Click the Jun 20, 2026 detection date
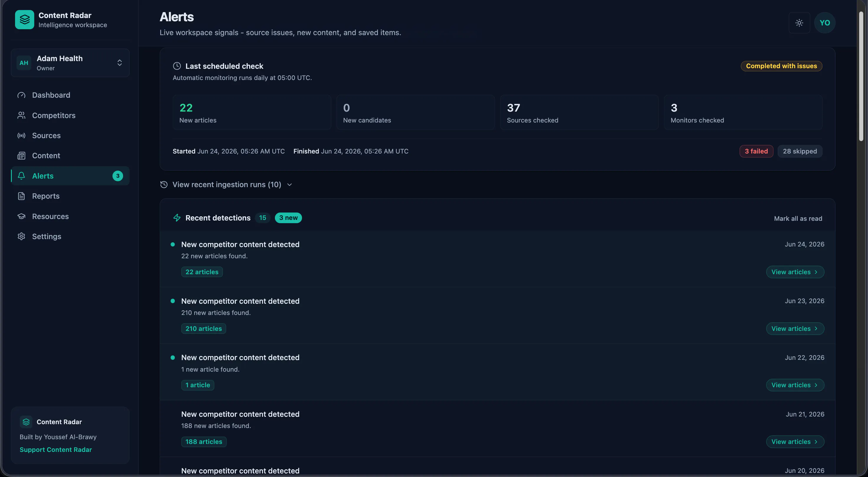868x477 pixels. click(805, 471)
